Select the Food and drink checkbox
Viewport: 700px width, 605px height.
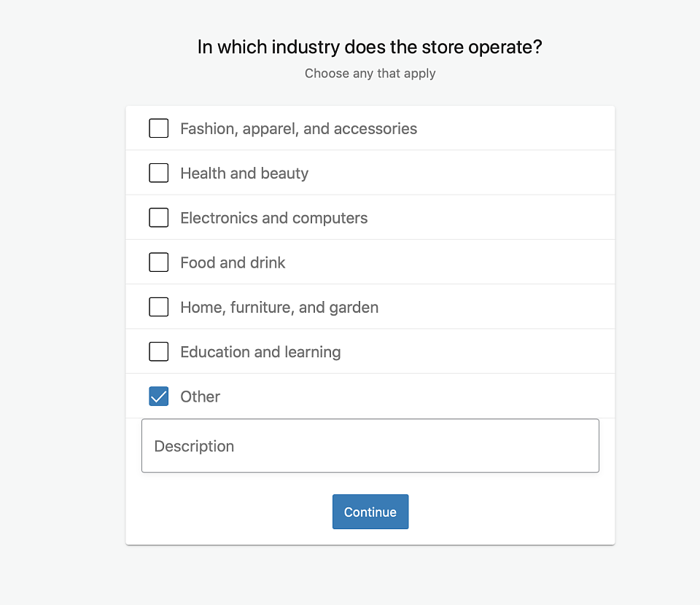pos(158,262)
